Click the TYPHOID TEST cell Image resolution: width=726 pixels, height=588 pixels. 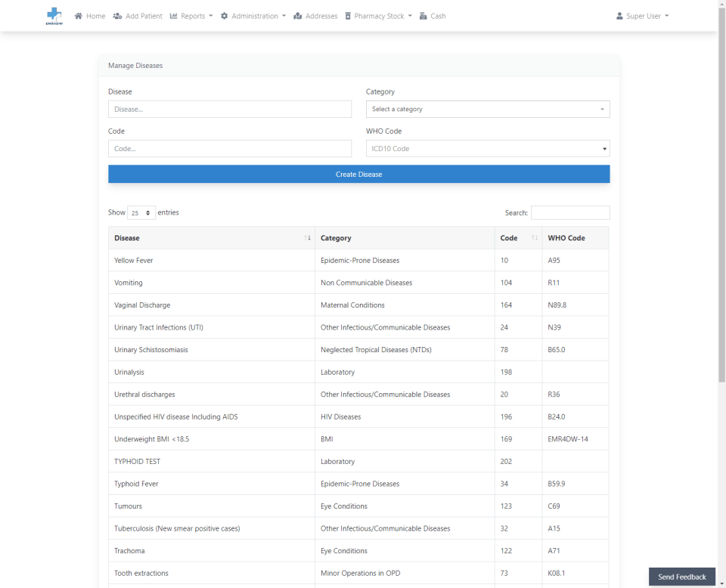tap(212, 461)
